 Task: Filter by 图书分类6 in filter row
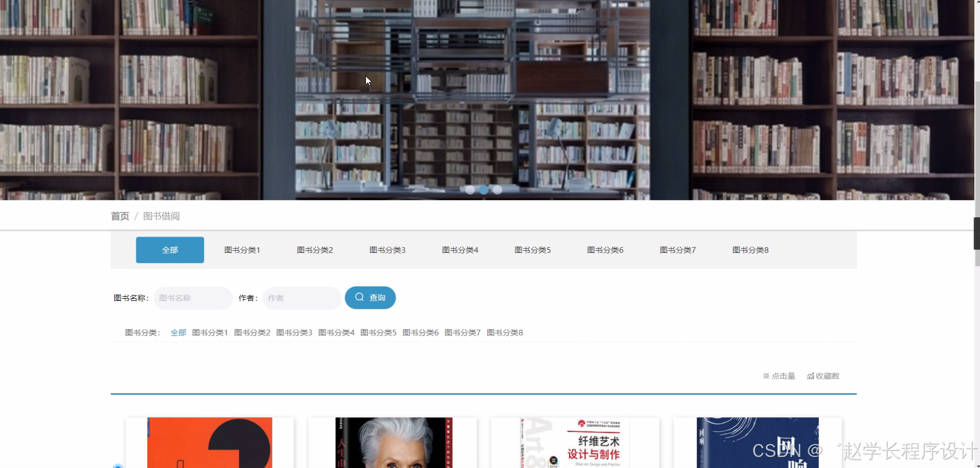point(420,332)
